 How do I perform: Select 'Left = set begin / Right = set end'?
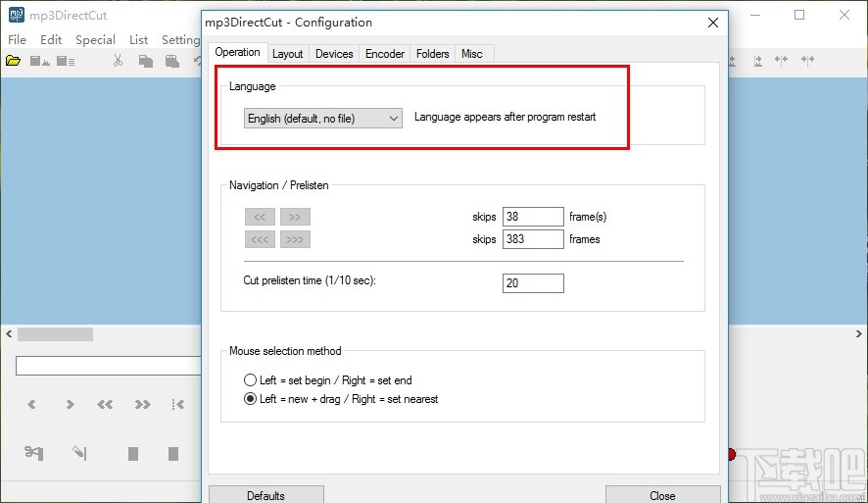pos(328,380)
